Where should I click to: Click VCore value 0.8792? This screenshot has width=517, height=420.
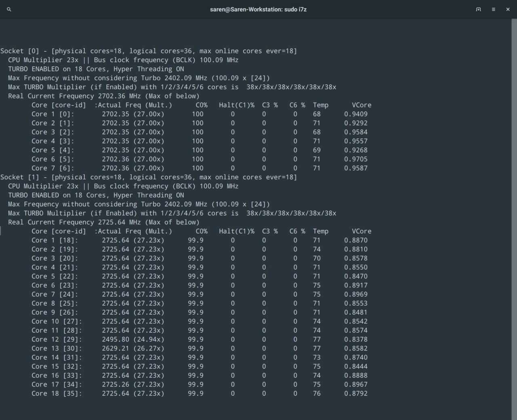pyautogui.click(x=356, y=393)
